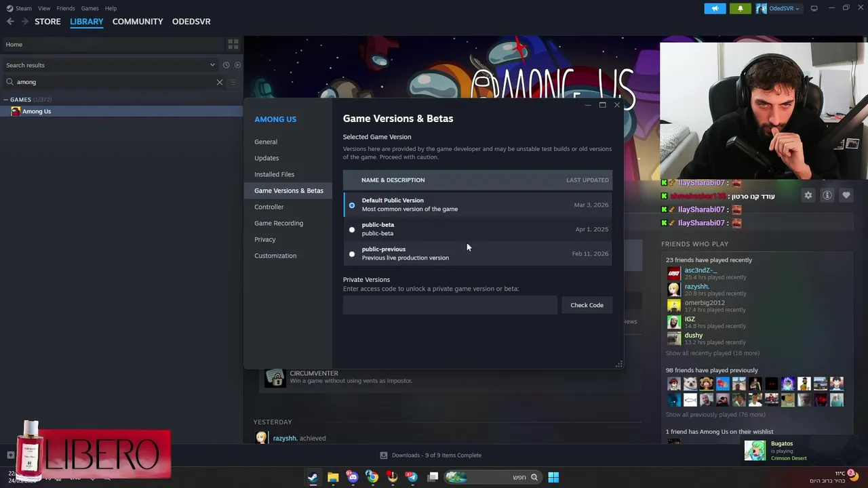
Task: Open game settings gear icon
Action: [x=808, y=195]
